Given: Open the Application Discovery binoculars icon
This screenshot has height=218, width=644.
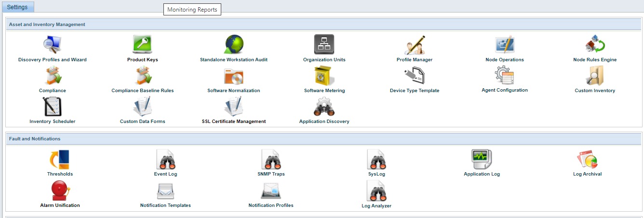Looking at the screenshot, I should tap(324, 107).
